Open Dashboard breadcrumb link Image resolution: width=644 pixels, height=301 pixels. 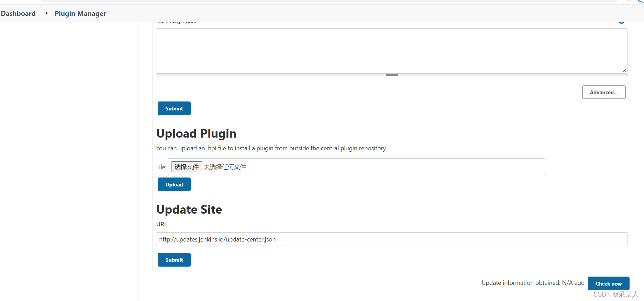click(18, 13)
